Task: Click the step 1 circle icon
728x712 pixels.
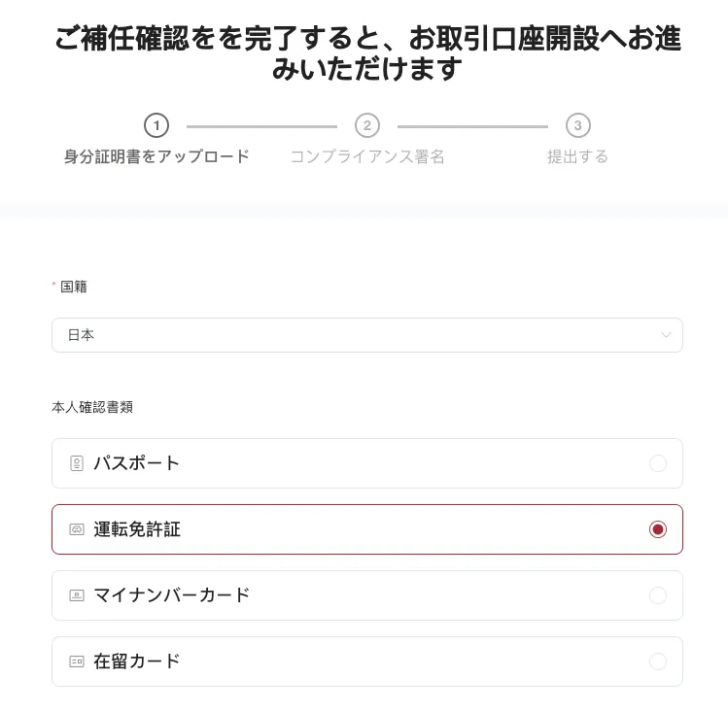Action: click(x=156, y=125)
